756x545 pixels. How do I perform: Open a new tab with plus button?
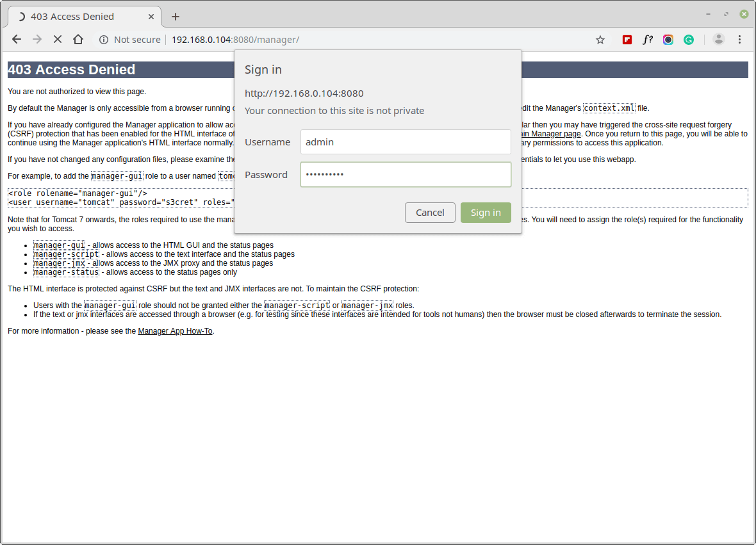[x=176, y=17]
